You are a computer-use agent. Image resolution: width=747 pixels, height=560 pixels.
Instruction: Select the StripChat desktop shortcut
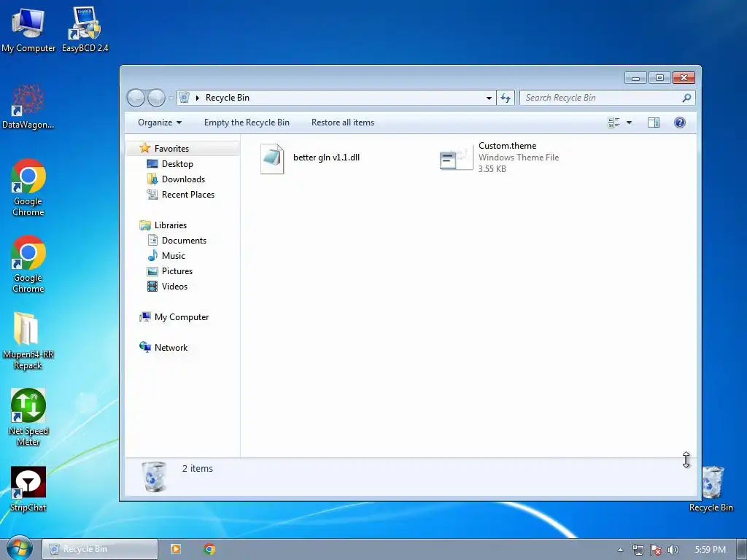(28, 489)
